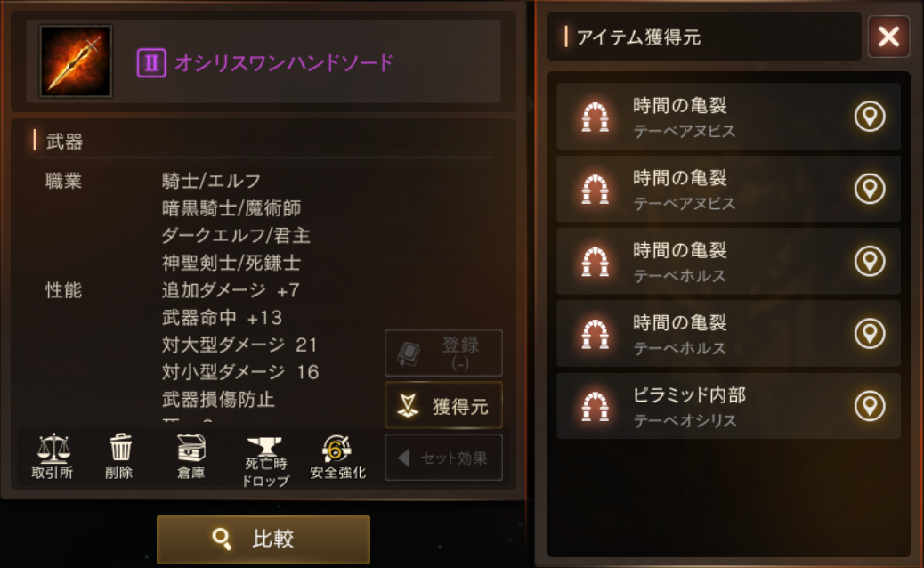Open the 倉庫 storage chest icon
The height and width of the screenshot is (568, 924).
tap(190, 457)
